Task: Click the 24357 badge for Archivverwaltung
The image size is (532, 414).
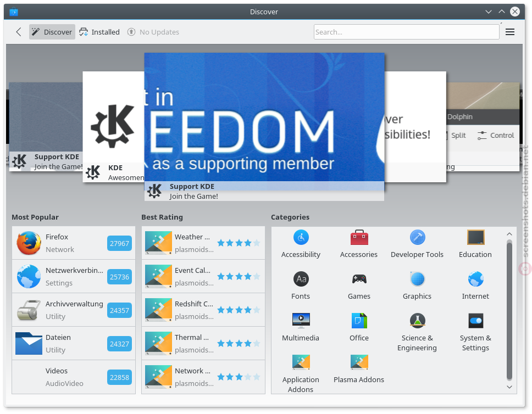Action: point(119,311)
